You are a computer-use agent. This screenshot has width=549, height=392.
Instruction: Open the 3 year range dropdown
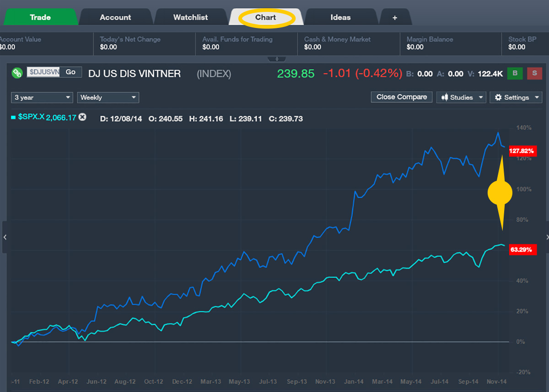42,97
